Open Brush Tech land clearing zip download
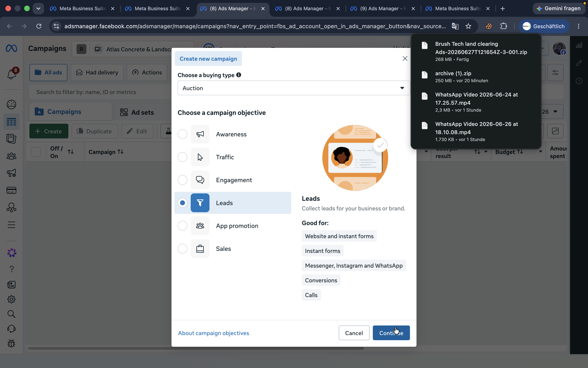Screen dimensions: 588x368 [x=476, y=51]
